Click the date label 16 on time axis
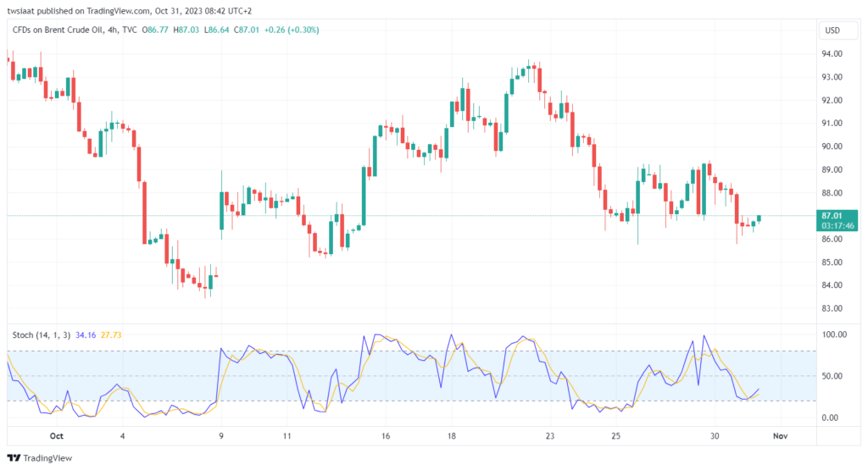 (386, 436)
